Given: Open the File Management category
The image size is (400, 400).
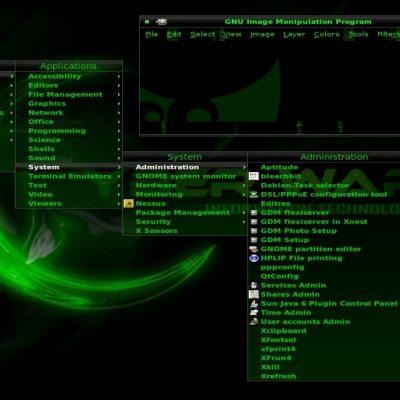Looking at the screenshot, I should 69,94.
